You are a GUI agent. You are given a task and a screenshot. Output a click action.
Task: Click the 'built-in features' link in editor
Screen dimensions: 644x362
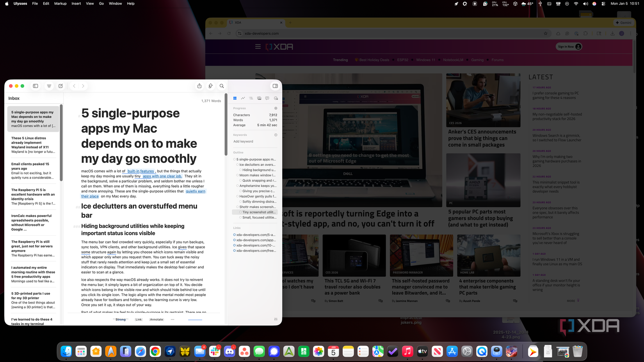[141, 171]
